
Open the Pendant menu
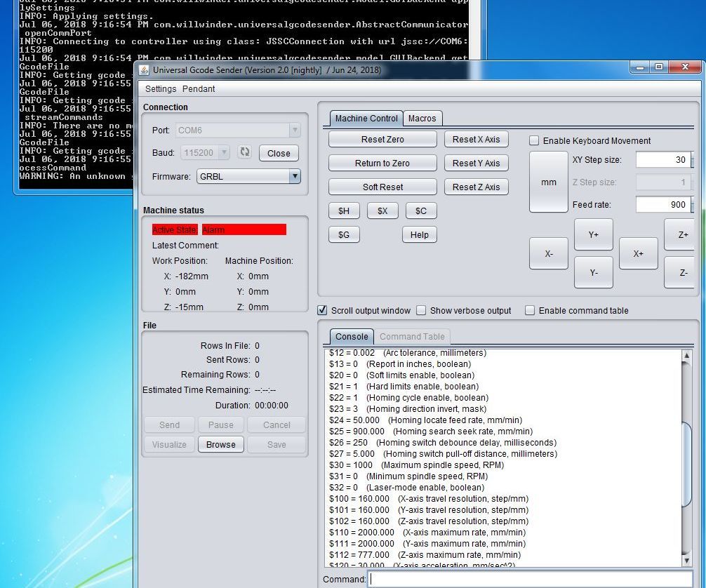pos(199,89)
